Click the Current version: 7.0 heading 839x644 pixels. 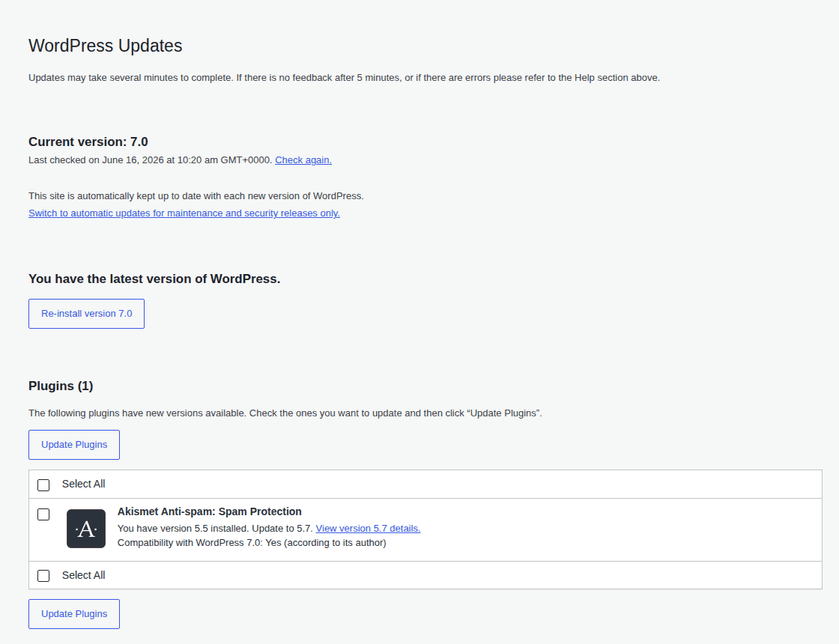pos(88,142)
